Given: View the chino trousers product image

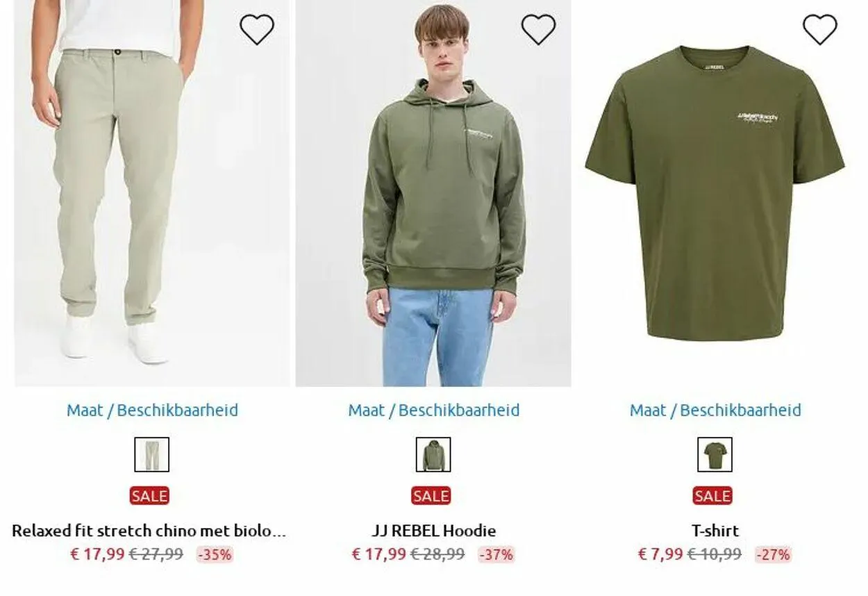Looking at the screenshot, I should (x=152, y=193).
